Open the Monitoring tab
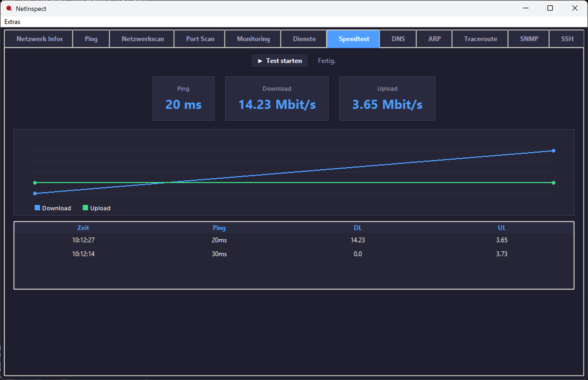Screen dimensions: 588x380 253,39
